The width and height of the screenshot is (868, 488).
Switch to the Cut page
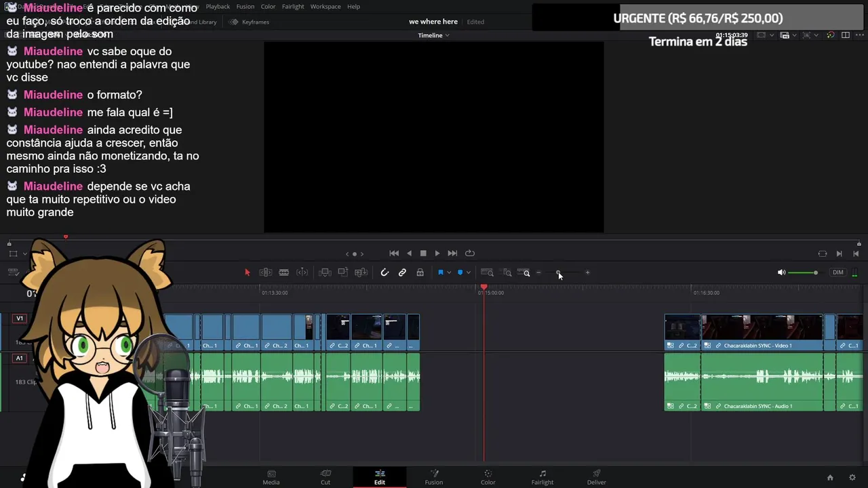tap(325, 477)
